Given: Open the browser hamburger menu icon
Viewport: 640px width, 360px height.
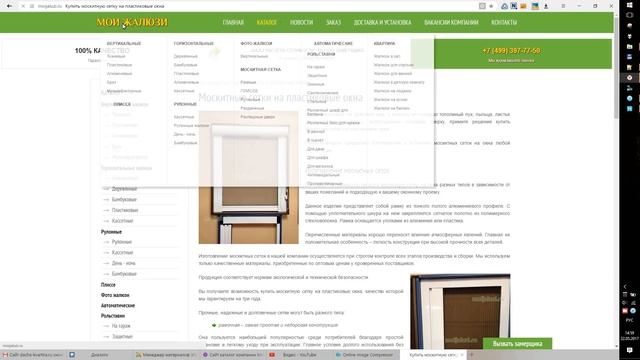Looking at the screenshot, I should tap(563, 6).
